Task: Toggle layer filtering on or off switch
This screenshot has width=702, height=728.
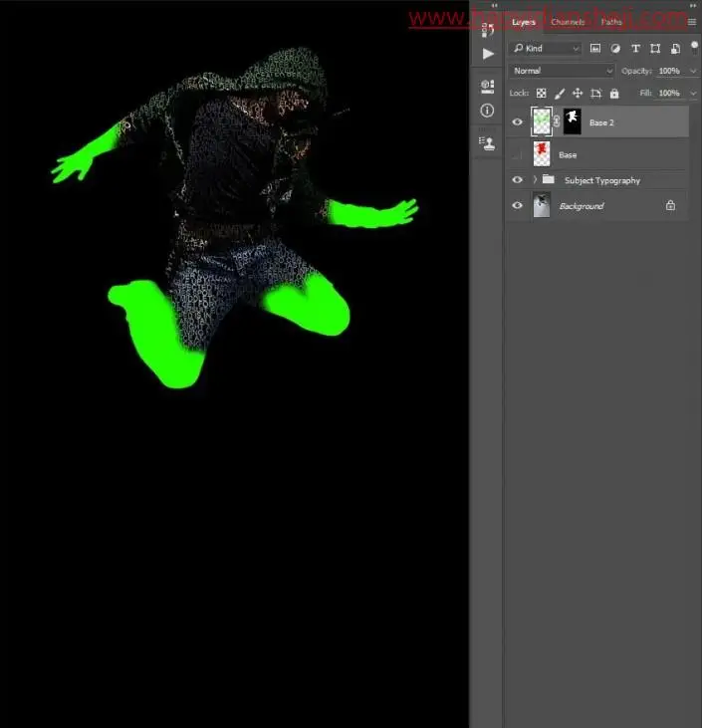Action: click(x=695, y=47)
